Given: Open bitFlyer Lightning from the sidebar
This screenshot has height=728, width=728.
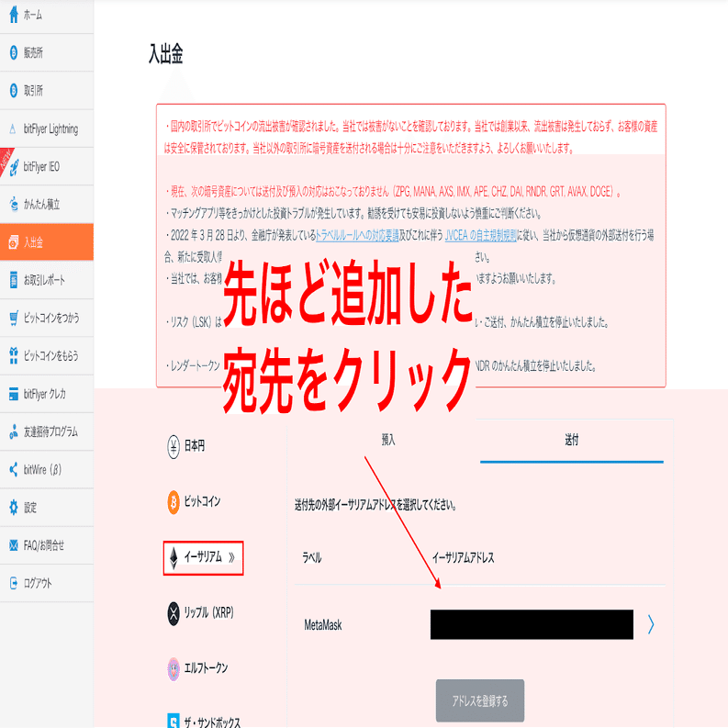Looking at the screenshot, I should click(47, 129).
